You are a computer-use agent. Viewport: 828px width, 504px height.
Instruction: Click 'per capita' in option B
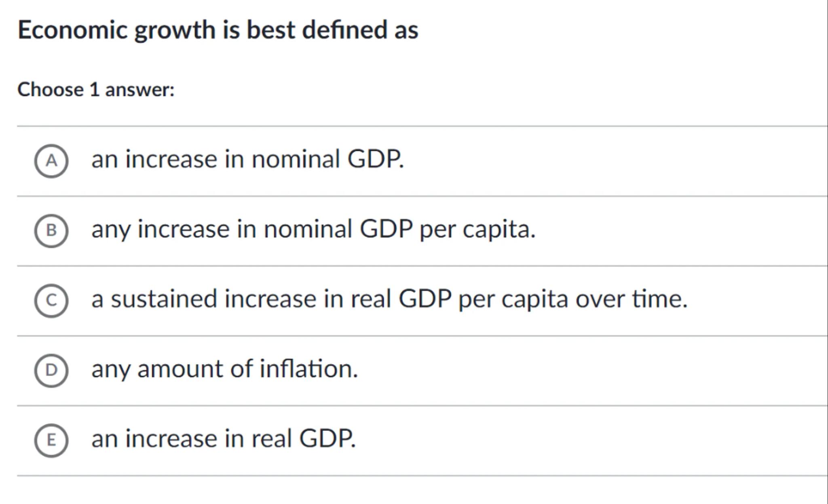pos(477,229)
